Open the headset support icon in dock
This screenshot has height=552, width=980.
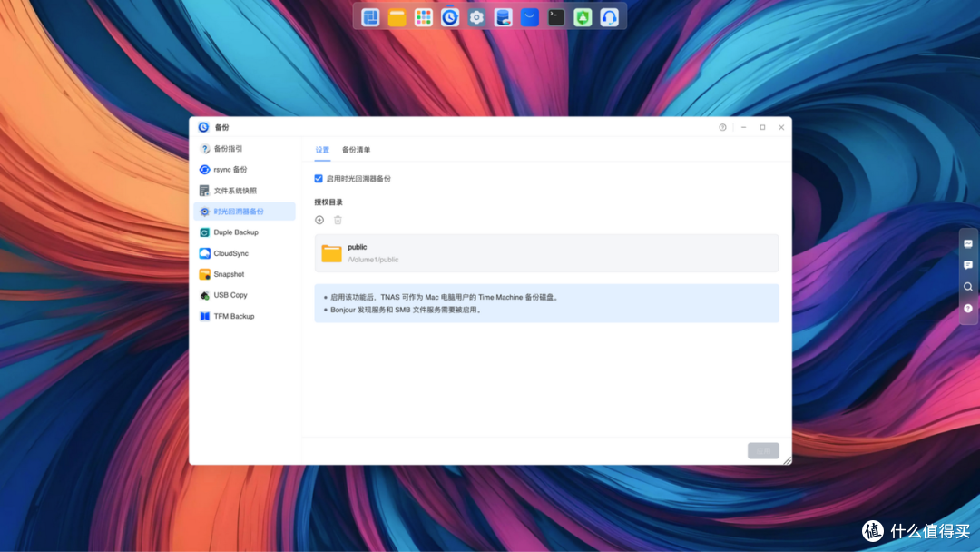tap(610, 17)
